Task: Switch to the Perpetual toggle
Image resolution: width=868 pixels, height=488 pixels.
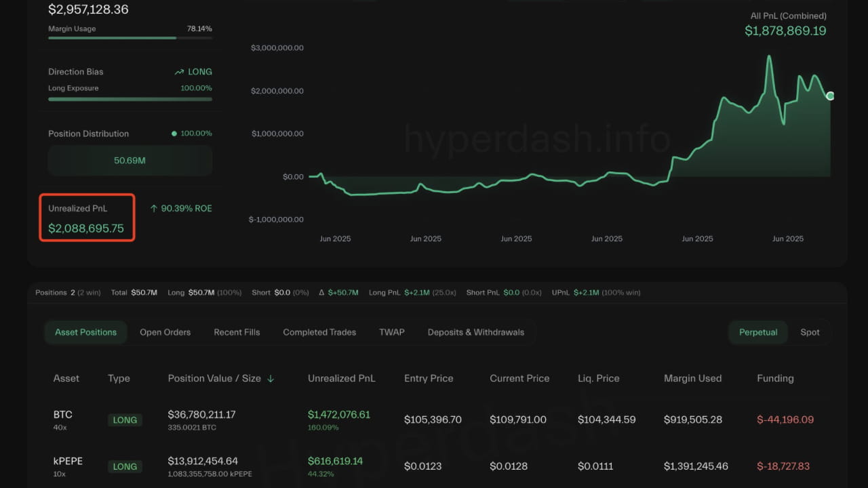Action: [x=758, y=332]
